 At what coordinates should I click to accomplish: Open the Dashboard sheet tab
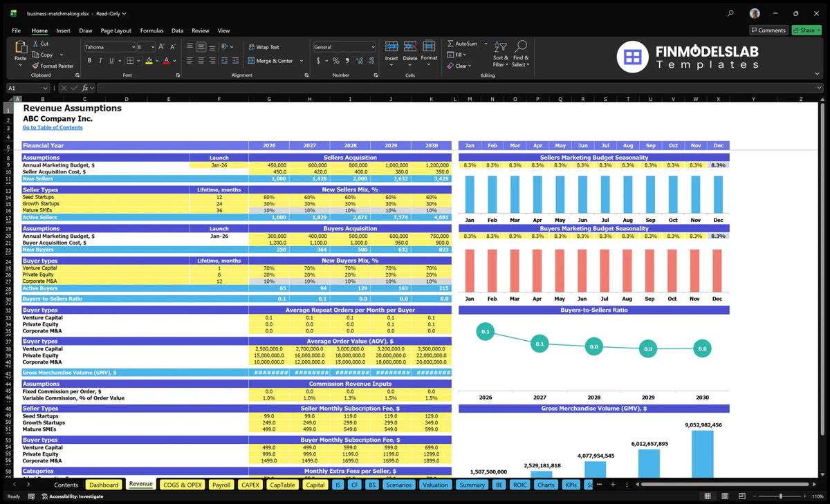(104, 485)
